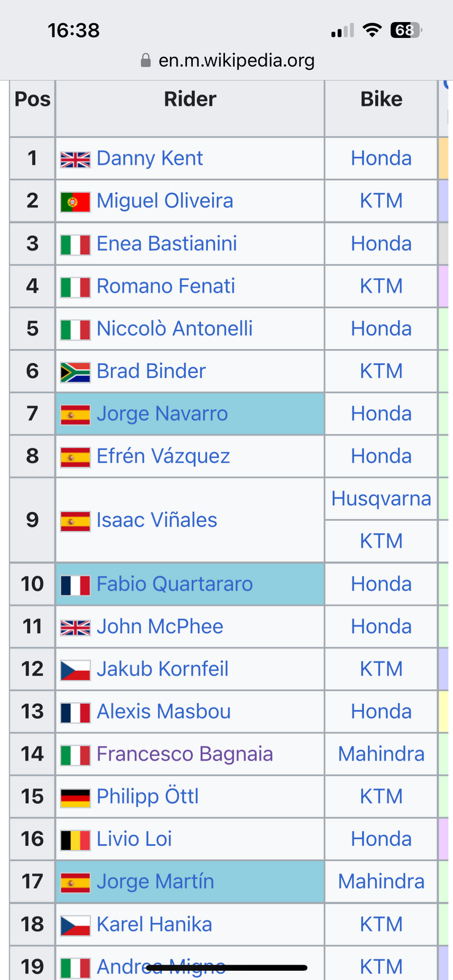Screen dimensions: 453x980
Task: Tap the French flag beside Fabio Quartararo
Action: (75, 585)
